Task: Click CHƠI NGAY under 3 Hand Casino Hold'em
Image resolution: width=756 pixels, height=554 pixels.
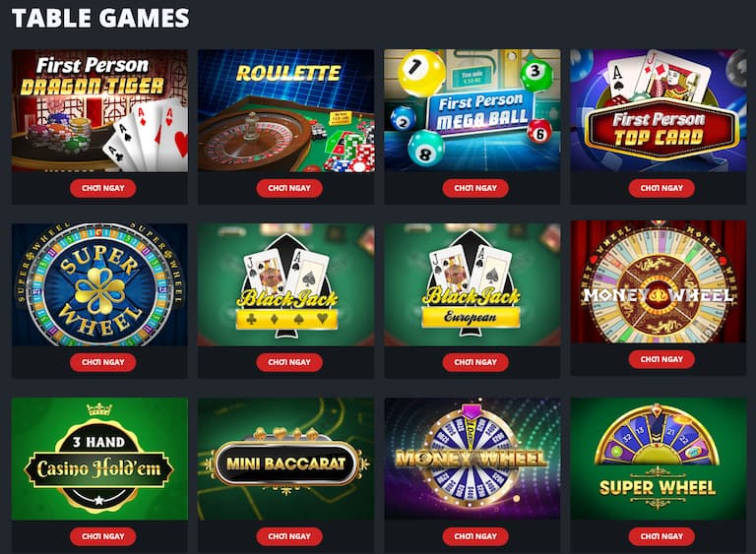Action: click(102, 536)
